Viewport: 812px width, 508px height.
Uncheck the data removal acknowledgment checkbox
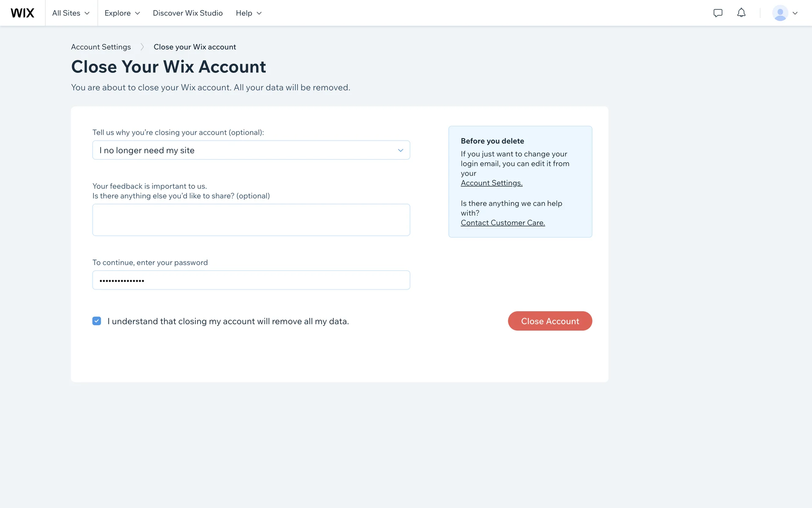pos(97,321)
